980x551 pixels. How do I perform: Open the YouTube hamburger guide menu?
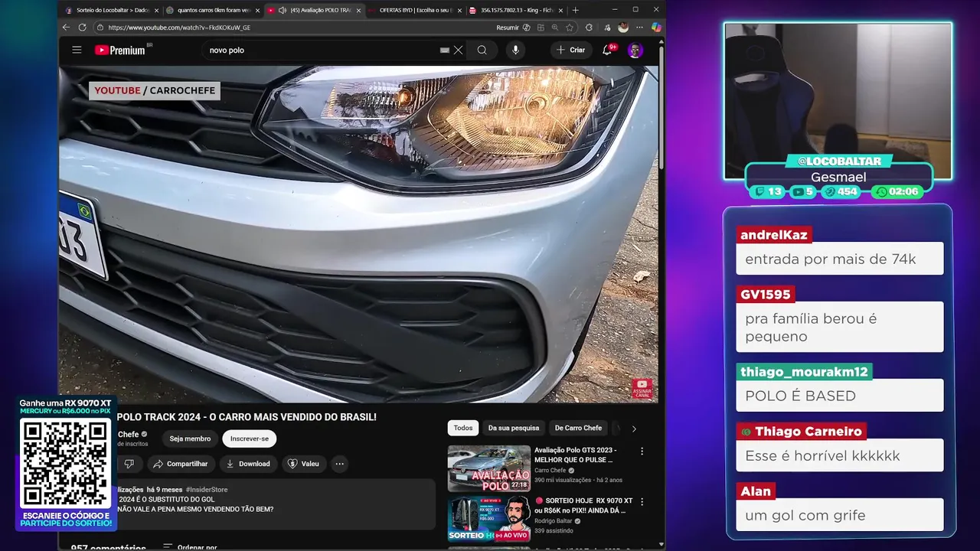[x=77, y=50]
